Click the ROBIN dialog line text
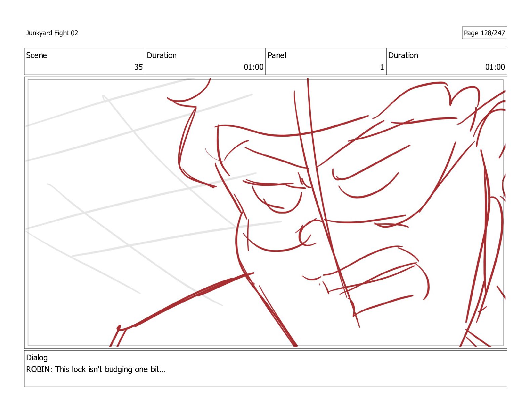Viewport: 532px width, 411px height. tap(96, 369)
